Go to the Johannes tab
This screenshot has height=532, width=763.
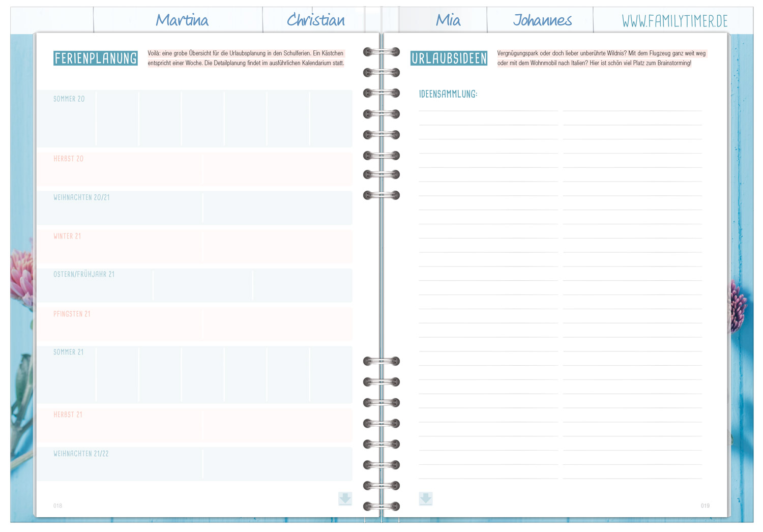point(542,20)
